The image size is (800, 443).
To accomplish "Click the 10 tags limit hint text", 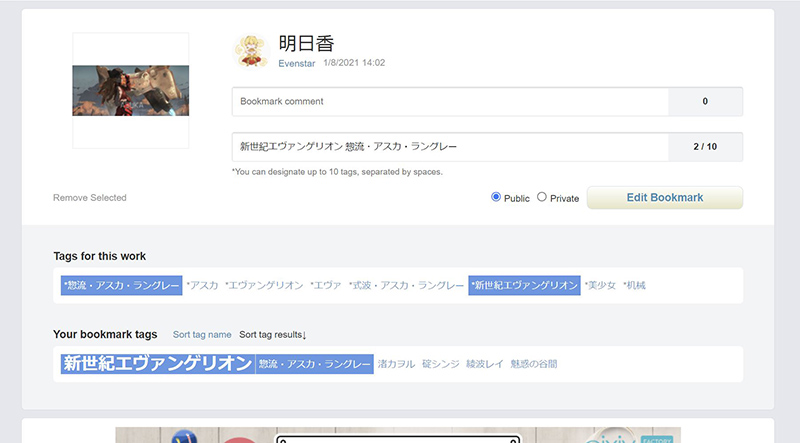I will [x=337, y=172].
